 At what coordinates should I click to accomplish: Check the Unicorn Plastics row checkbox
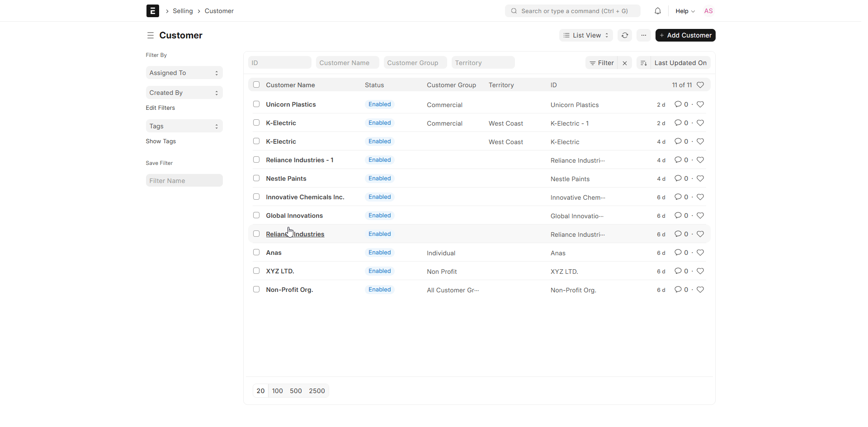[256, 104]
